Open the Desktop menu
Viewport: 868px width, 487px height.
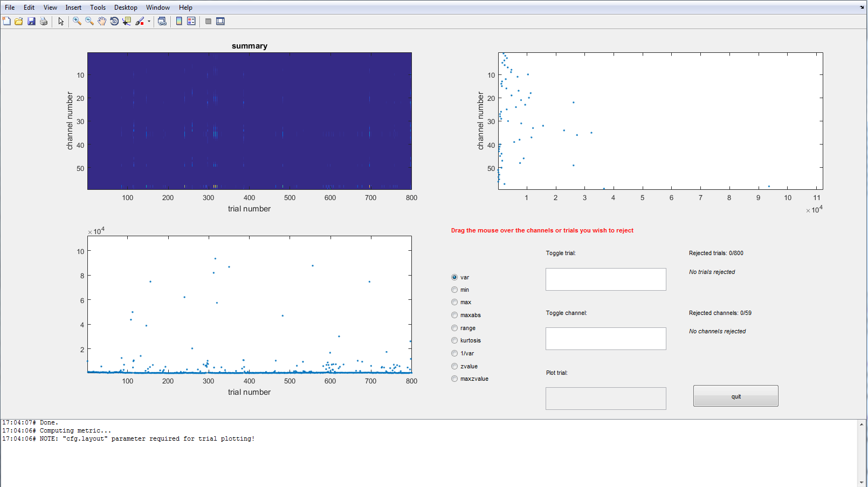[x=126, y=8]
